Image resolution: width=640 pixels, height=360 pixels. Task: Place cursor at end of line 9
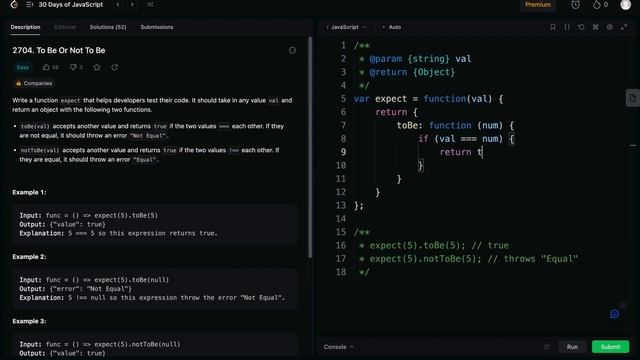click(x=483, y=152)
